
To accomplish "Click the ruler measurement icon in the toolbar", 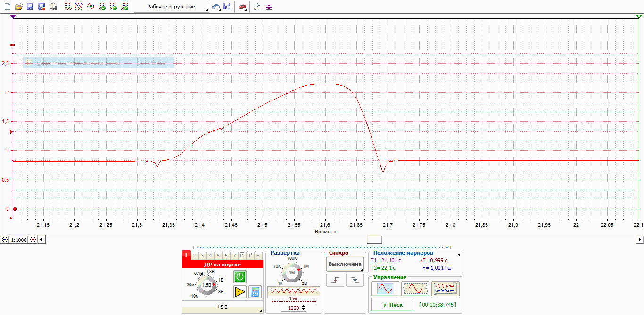I will (257, 7).
